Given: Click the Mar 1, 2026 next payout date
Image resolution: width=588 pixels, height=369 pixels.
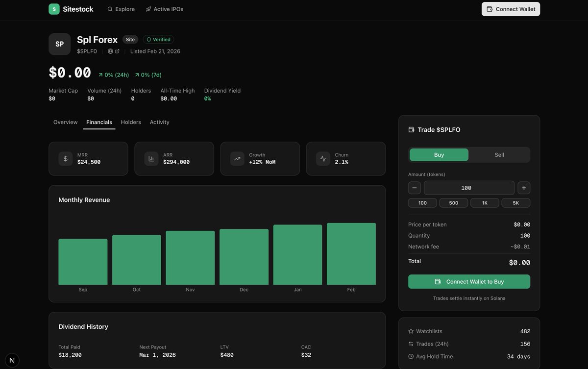Looking at the screenshot, I should coord(157,355).
